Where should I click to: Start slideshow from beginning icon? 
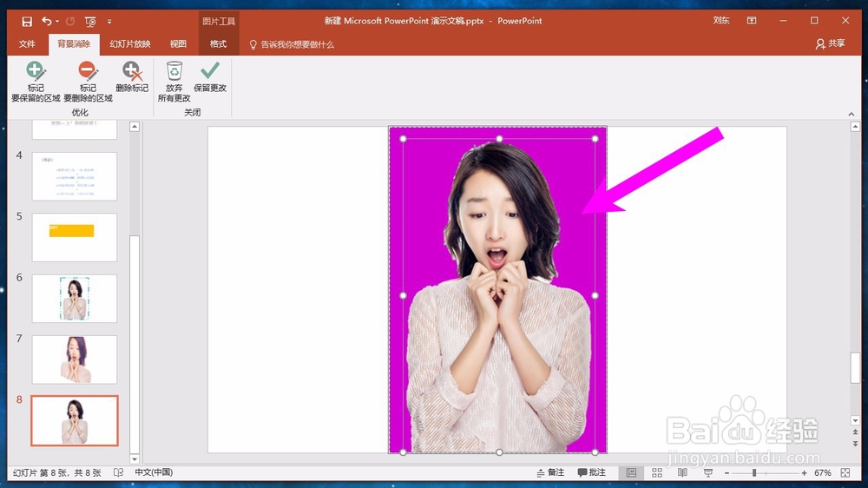(90, 22)
